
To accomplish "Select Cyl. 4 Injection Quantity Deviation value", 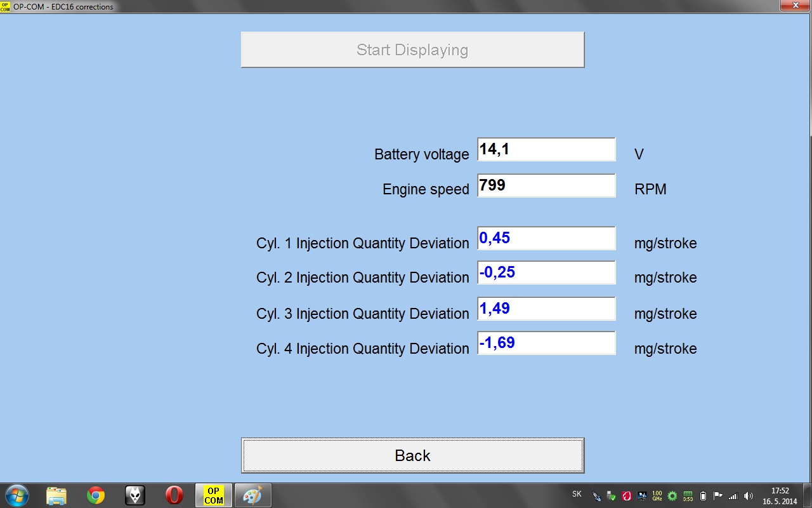I will click(546, 343).
